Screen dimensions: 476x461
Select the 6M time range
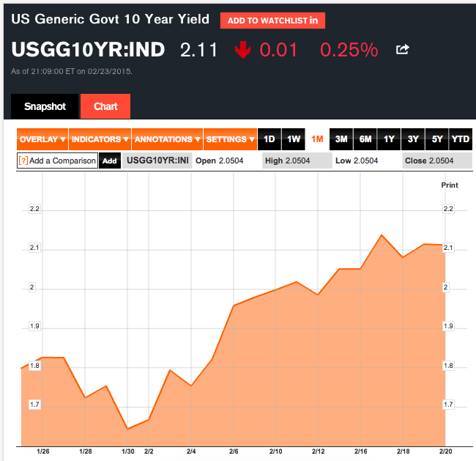(x=365, y=139)
